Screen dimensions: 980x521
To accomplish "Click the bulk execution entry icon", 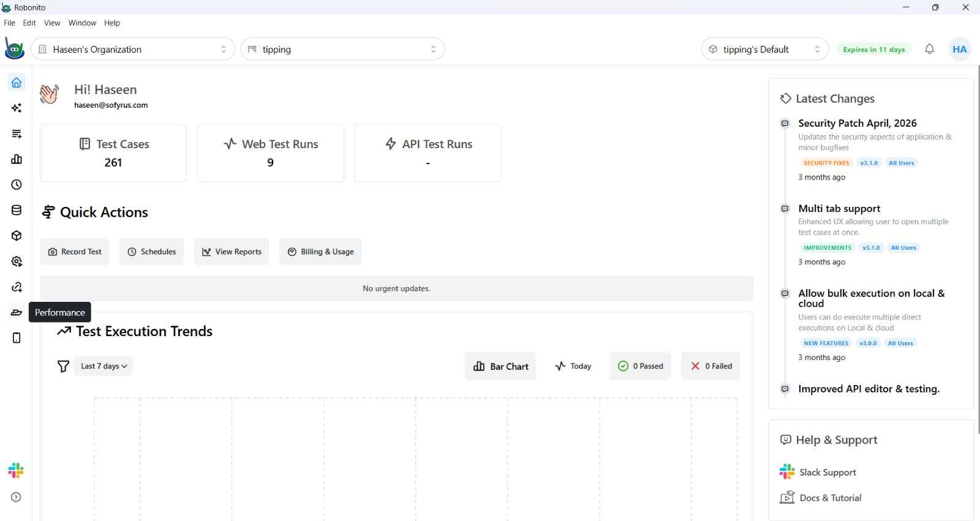I will coord(785,294).
